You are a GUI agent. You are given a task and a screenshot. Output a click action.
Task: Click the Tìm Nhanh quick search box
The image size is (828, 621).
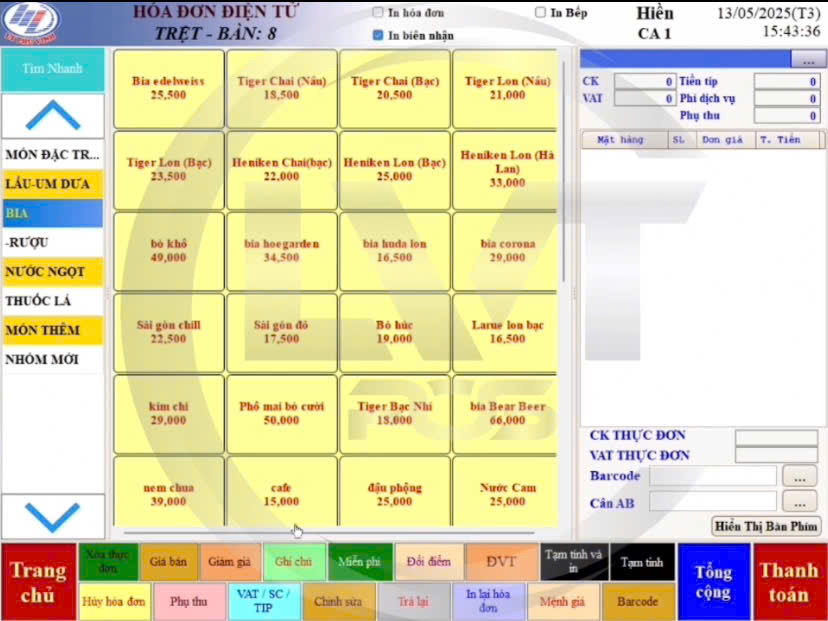(x=52, y=69)
